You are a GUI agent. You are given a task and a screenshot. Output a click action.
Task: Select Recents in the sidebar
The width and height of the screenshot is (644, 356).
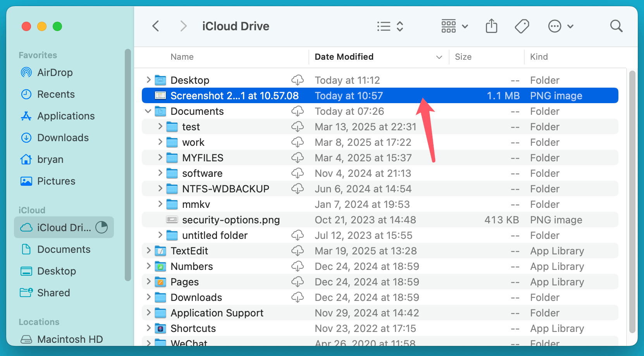55,94
